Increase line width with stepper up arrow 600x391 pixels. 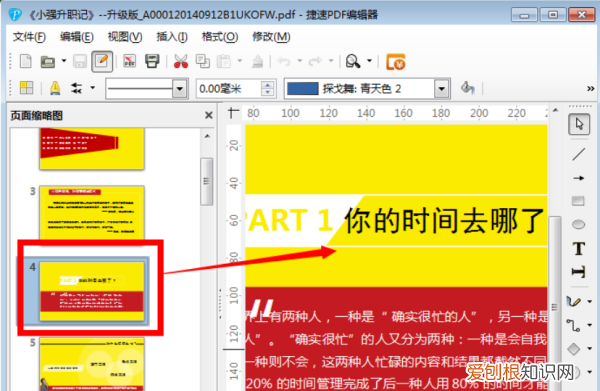click(268, 85)
